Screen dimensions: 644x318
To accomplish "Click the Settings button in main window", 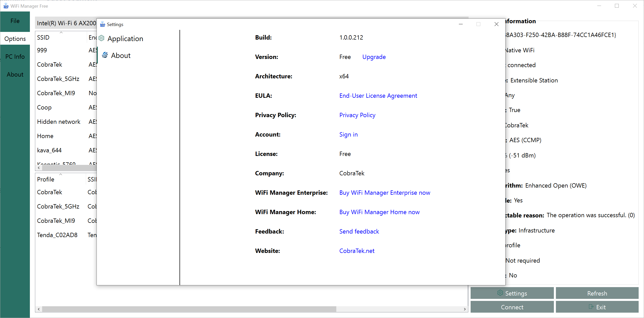I will 512,293.
